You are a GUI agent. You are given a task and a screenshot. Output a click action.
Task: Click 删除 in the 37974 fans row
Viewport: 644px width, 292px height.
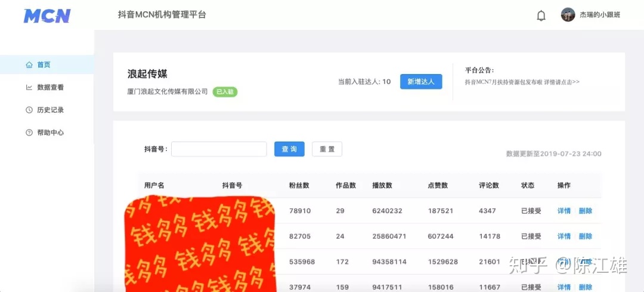(586, 287)
